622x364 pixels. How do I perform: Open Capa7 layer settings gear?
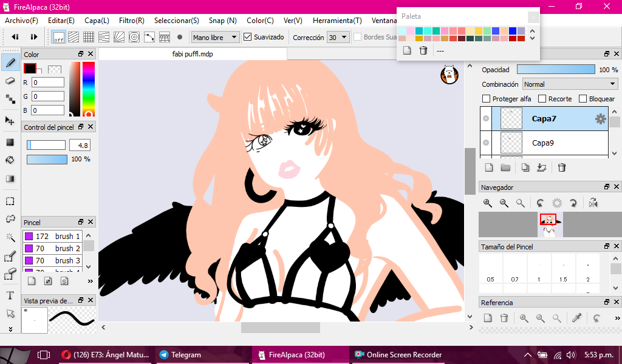tap(601, 118)
